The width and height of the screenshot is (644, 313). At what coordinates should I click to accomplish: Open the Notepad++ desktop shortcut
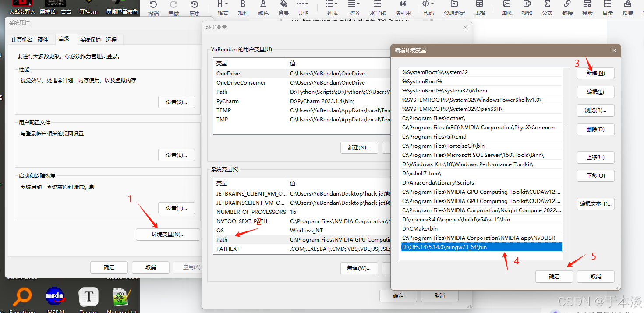[x=122, y=299]
